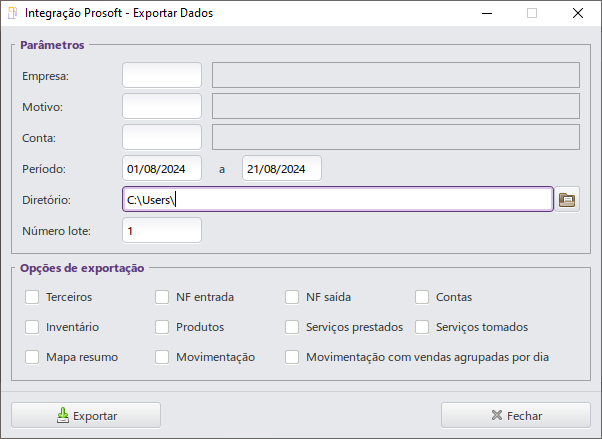The height and width of the screenshot is (439, 602).
Task: Enable Movimentação com vendas agrupadas por dia
Action: tap(292, 357)
